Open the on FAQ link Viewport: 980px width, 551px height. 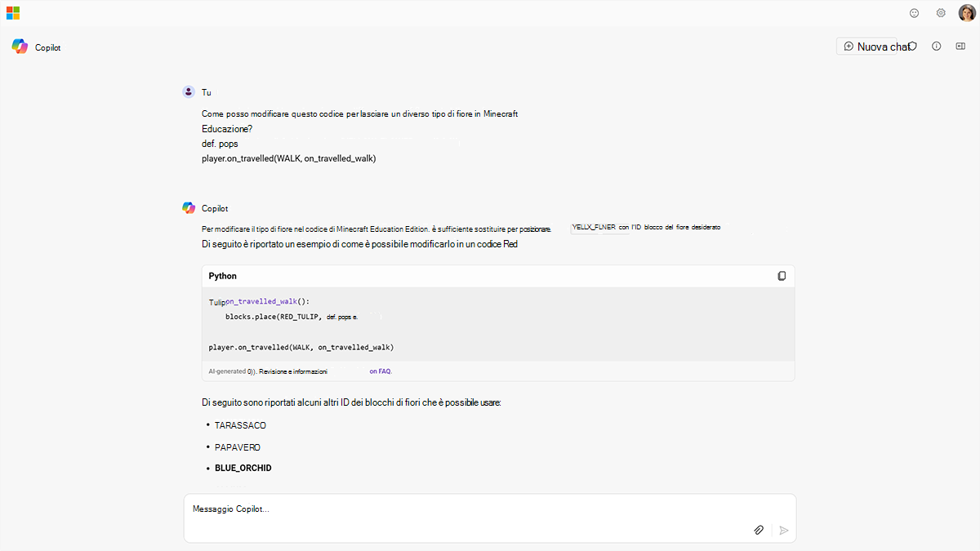(x=381, y=371)
